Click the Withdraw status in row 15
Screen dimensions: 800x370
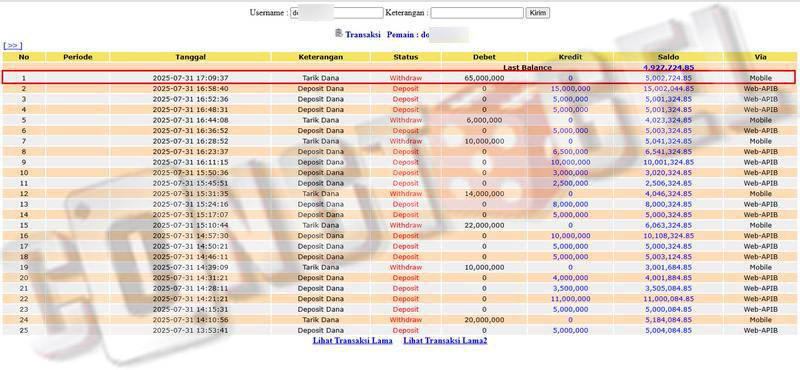tap(406, 225)
